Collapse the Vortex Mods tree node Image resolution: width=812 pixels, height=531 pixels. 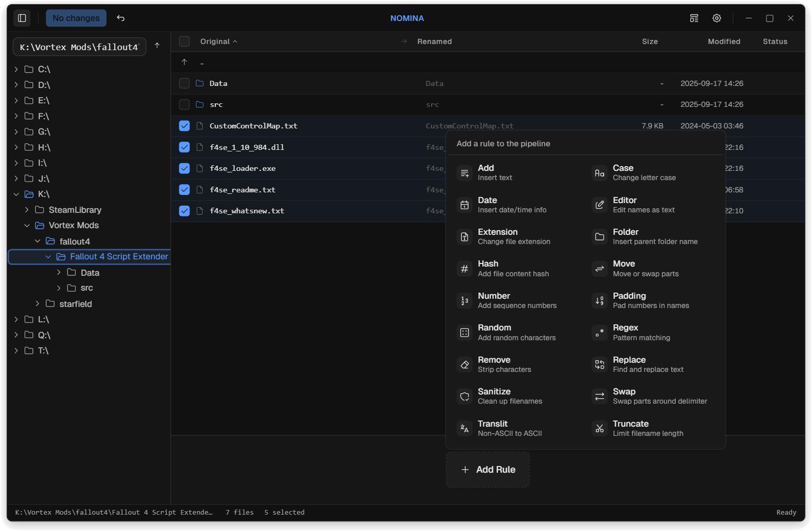[x=27, y=226]
